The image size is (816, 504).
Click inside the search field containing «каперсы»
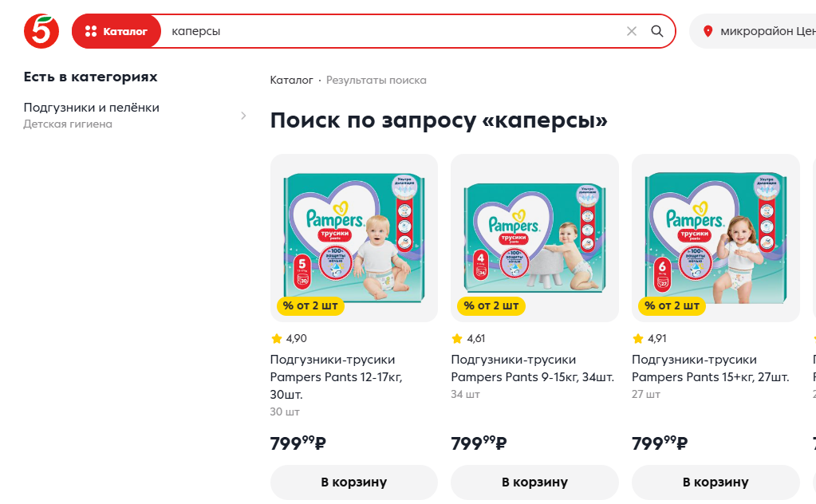pyautogui.click(x=391, y=31)
